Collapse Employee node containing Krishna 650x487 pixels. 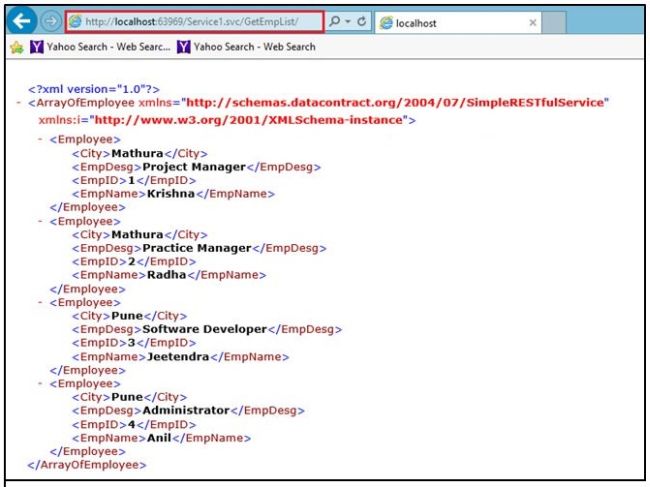coord(40,139)
